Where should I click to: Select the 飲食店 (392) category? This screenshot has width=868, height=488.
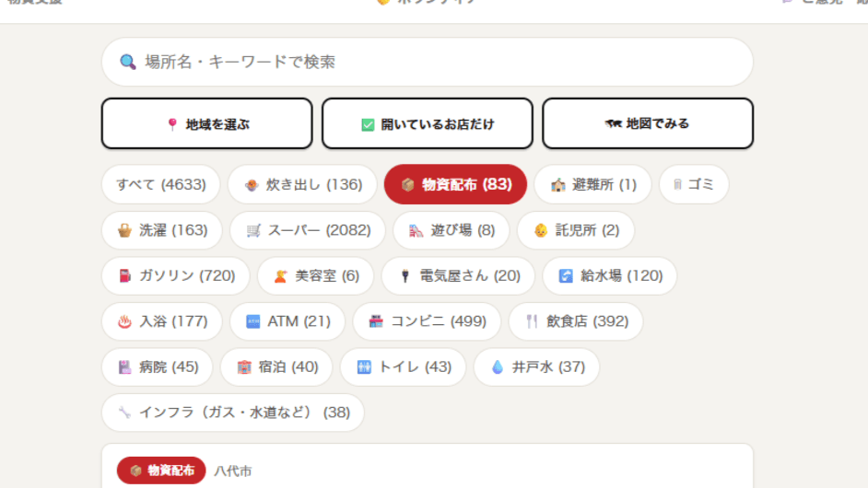tap(576, 321)
